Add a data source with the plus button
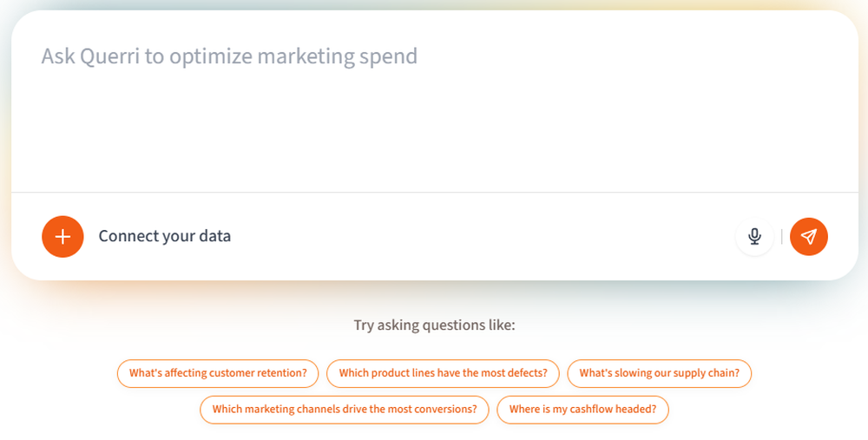Image resolution: width=868 pixels, height=440 pixels. pyautogui.click(x=62, y=236)
